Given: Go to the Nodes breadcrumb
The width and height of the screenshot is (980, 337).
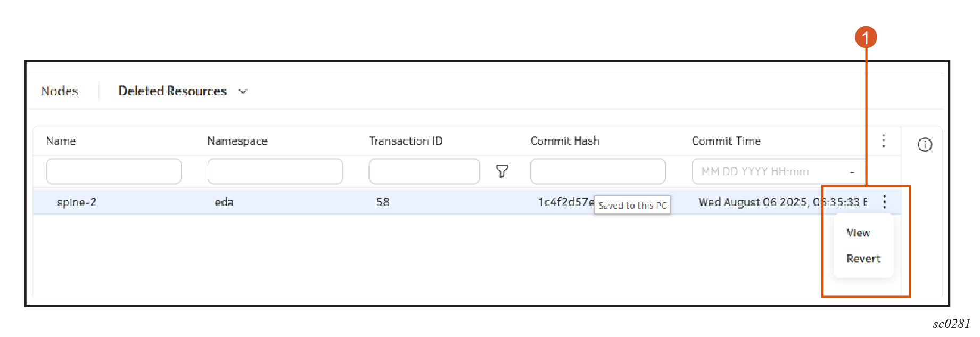Looking at the screenshot, I should pos(60,91).
